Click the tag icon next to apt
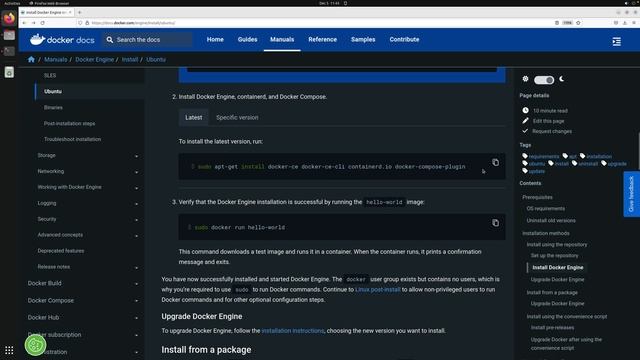This screenshot has width=640, height=360. coord(565,156)
